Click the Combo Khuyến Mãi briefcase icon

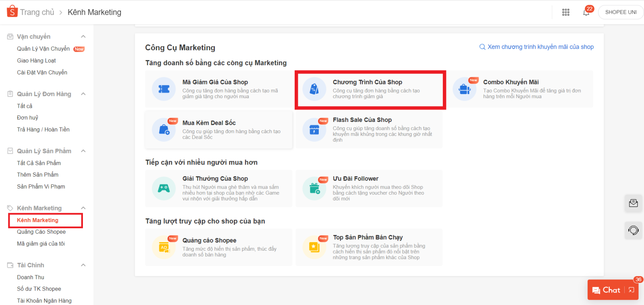pos(464,89)
